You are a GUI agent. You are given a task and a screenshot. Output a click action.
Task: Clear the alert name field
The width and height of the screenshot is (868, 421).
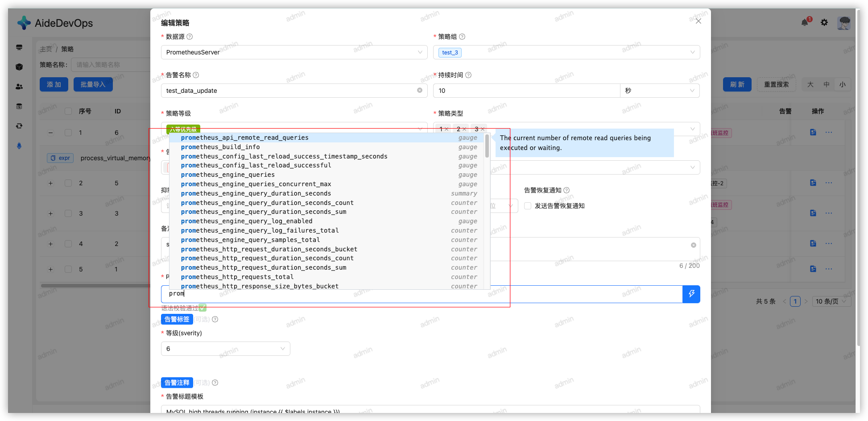420,90
